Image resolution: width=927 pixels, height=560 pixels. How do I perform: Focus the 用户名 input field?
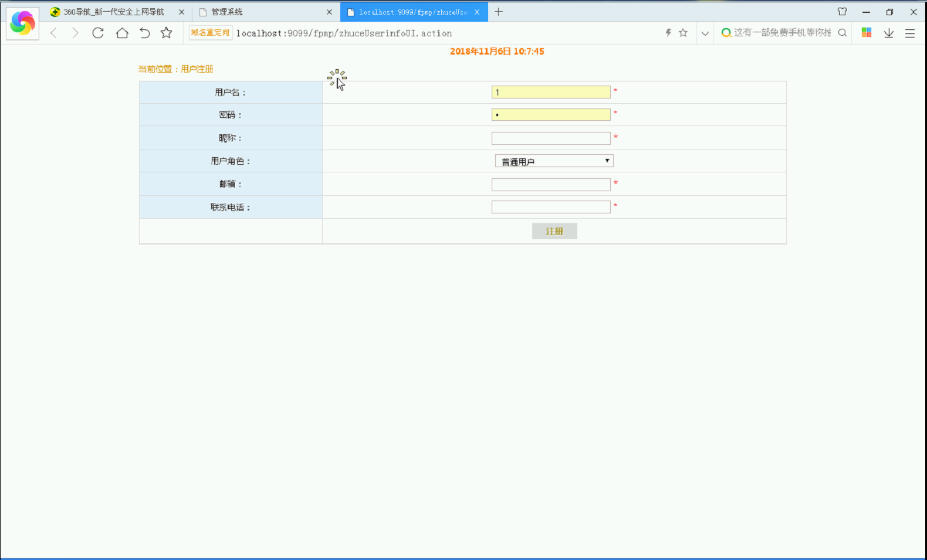pyautogui.click(x=551, y=92)
